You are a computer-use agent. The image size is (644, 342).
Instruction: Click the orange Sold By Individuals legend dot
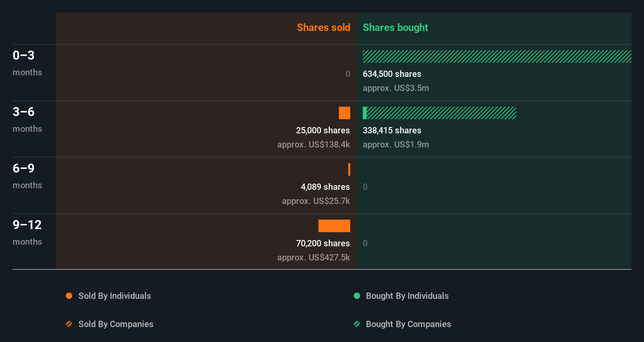click(x=69, y=296)
